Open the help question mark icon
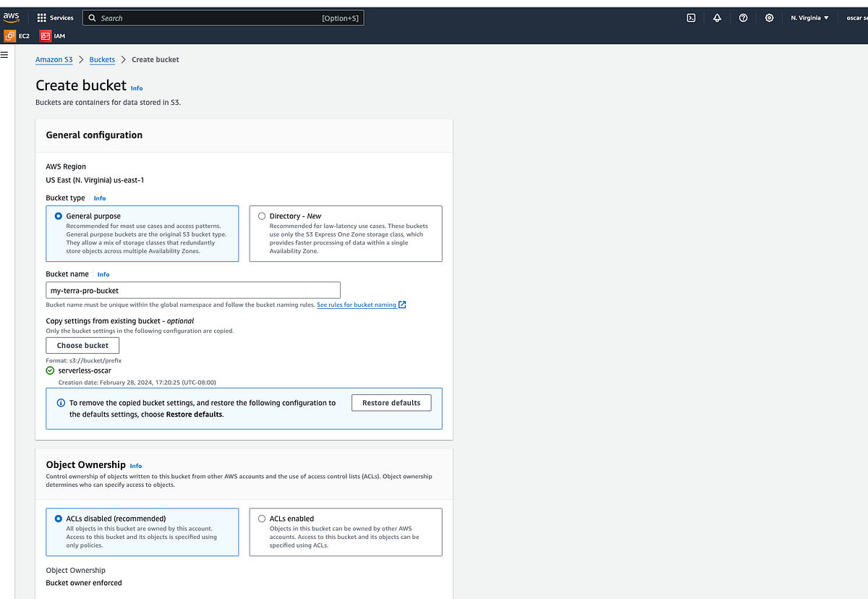This screenshot has width=868, height=599. click(743, 17)
